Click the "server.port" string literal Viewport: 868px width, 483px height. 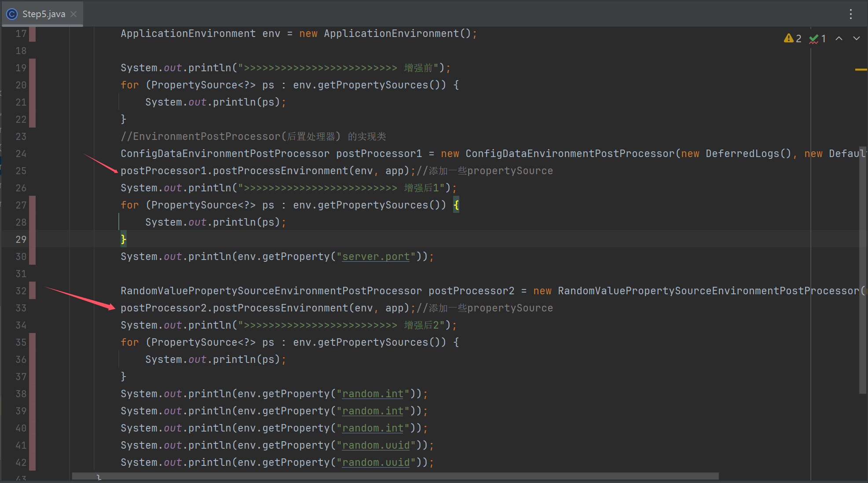coord(376,256)
